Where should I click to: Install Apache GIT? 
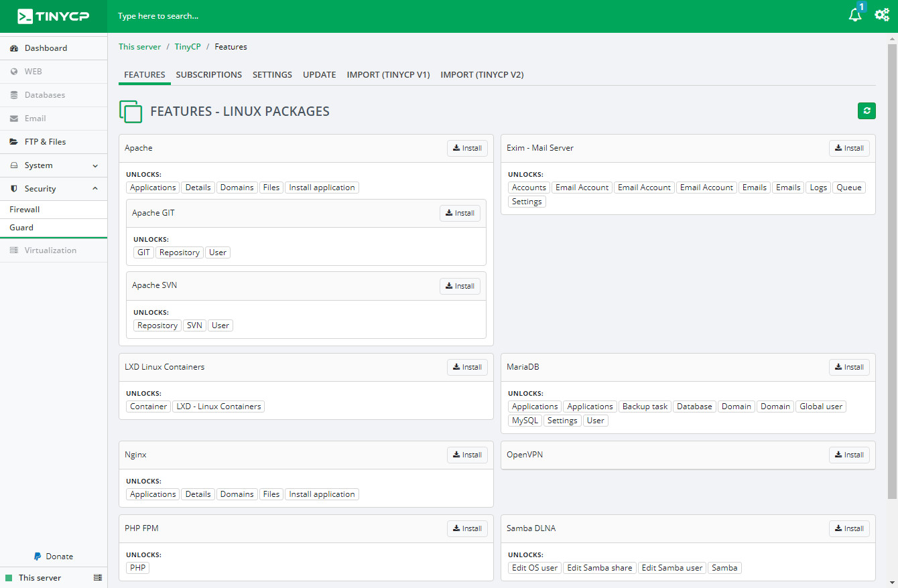tap(460, 213)
